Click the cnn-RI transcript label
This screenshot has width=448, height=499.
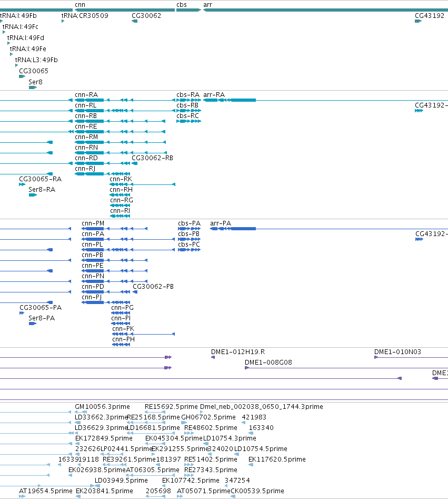[120, 211]
